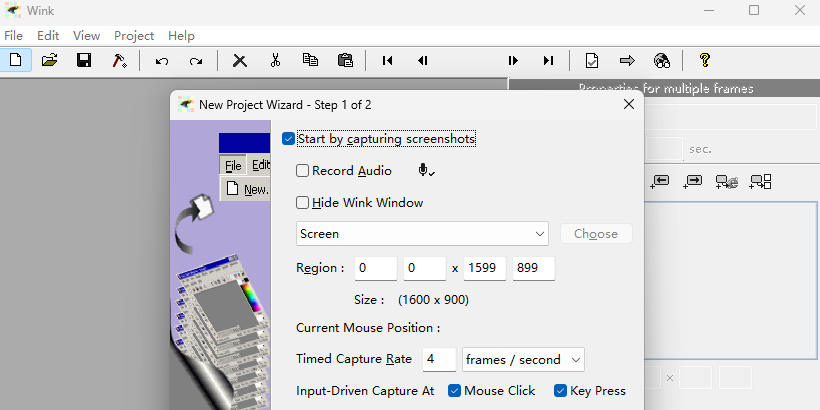Viewport: 820px width, 410px height.
Task: Save project using the floppy disk icon
Action: 84,60
